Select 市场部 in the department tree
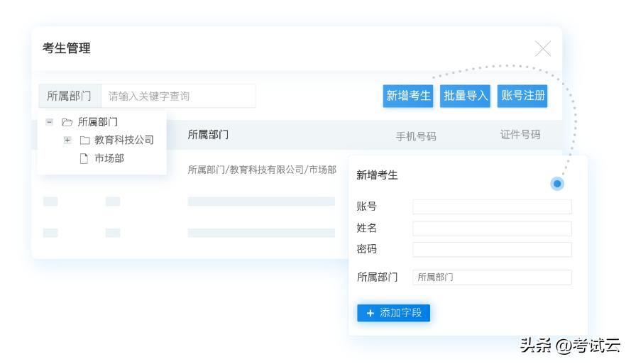The image size is (631, 364). pyautogui.click(x=109, y=158)
